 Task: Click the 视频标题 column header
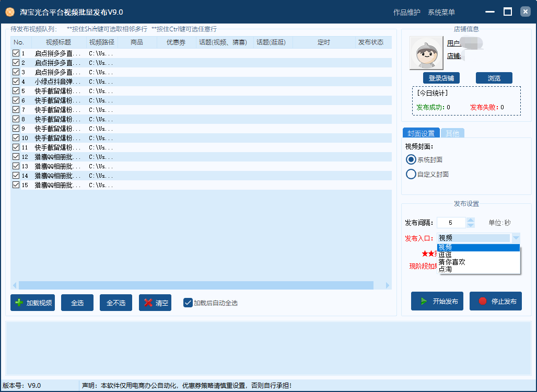pyautogui.click(x=59, y=42)
